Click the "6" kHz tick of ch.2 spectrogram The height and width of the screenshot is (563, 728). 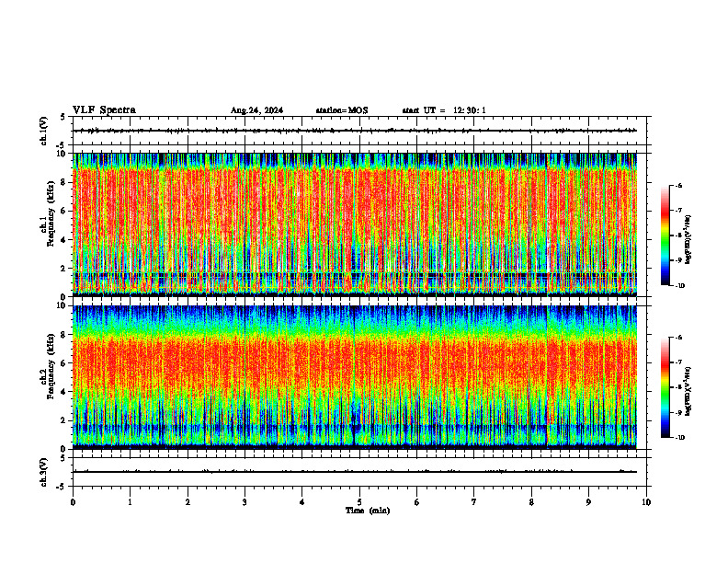[64, 363]
